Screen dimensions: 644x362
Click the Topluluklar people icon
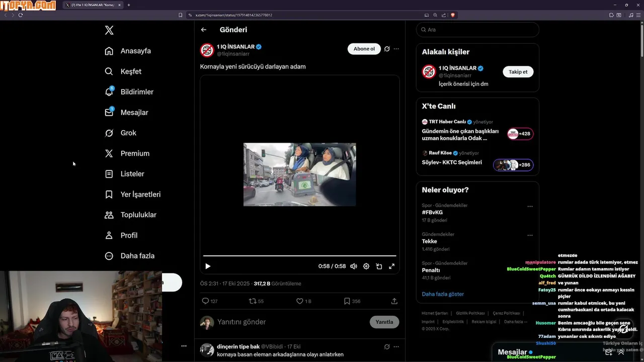coord(109,215)
